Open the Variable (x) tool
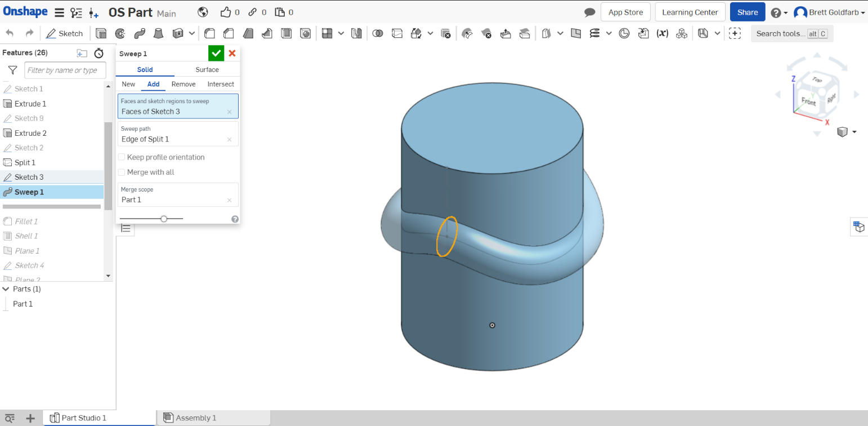The width and height of the screenshot is (868, 426). [663, 33]
